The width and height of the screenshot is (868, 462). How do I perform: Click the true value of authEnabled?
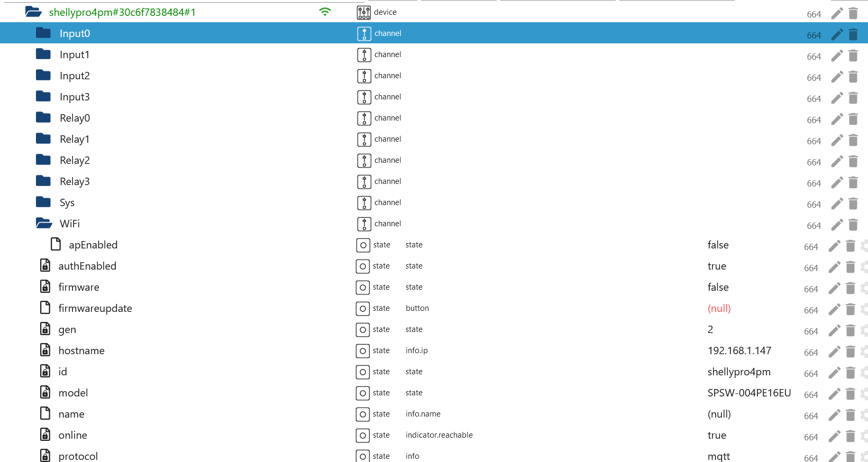[x=717, y=266]
